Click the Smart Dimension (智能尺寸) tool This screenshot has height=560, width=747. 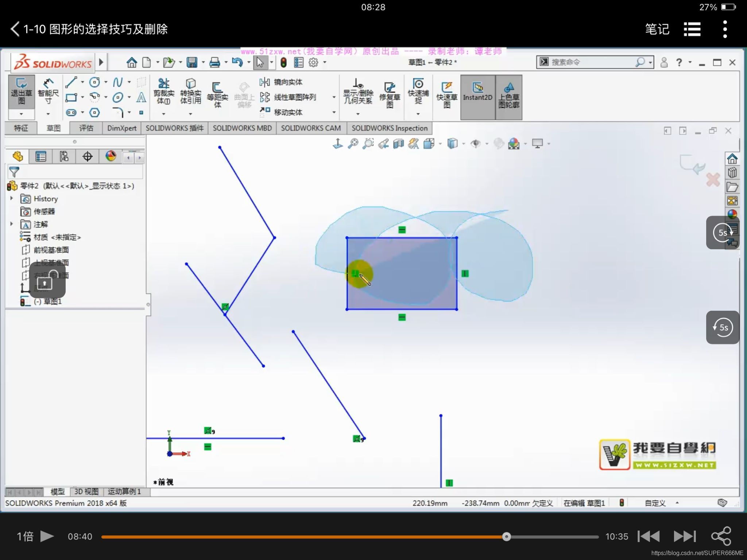[x=48, y=91]
